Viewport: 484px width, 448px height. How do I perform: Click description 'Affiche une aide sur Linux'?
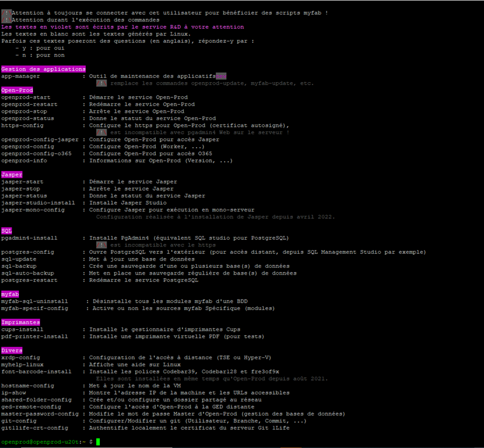click(135, 365)
